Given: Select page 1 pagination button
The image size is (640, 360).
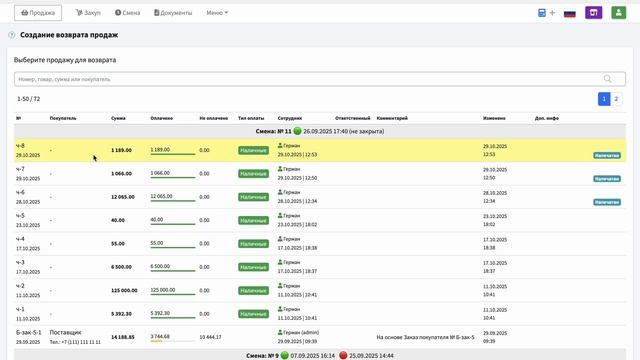Looking at the screenshot, I should (x=604, y=99).
